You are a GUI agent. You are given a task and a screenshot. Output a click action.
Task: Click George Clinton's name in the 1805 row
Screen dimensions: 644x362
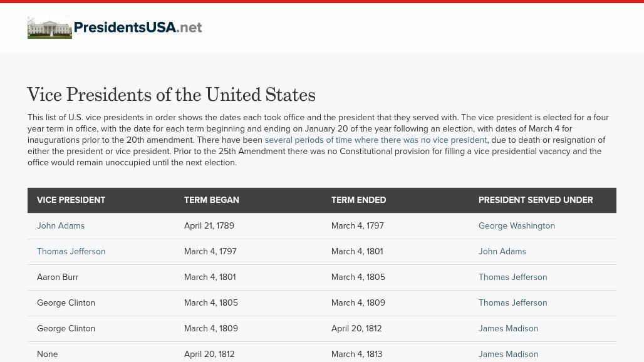(66, 303)
